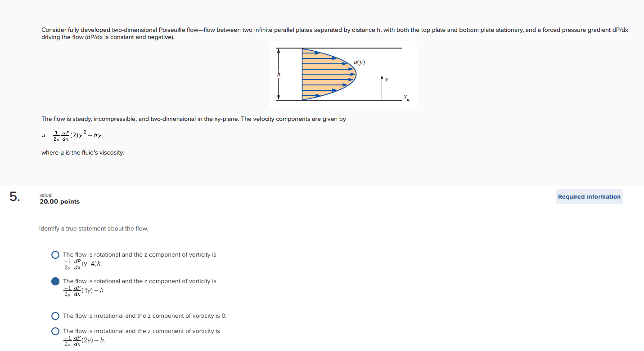This screenshot has width=644, height=351.
Task: Click the question number 5 label
Action: [15, 197]
